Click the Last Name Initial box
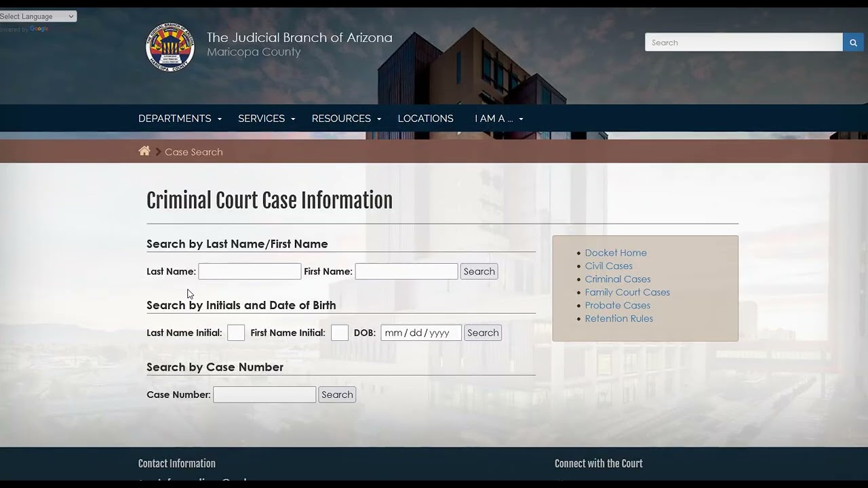868x488 pixels. coord(236,333)
